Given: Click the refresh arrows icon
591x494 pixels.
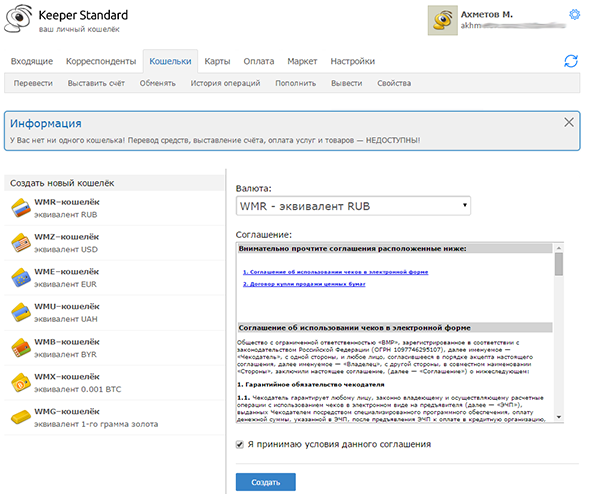Looking at the screenshot, I should [571, 61].
